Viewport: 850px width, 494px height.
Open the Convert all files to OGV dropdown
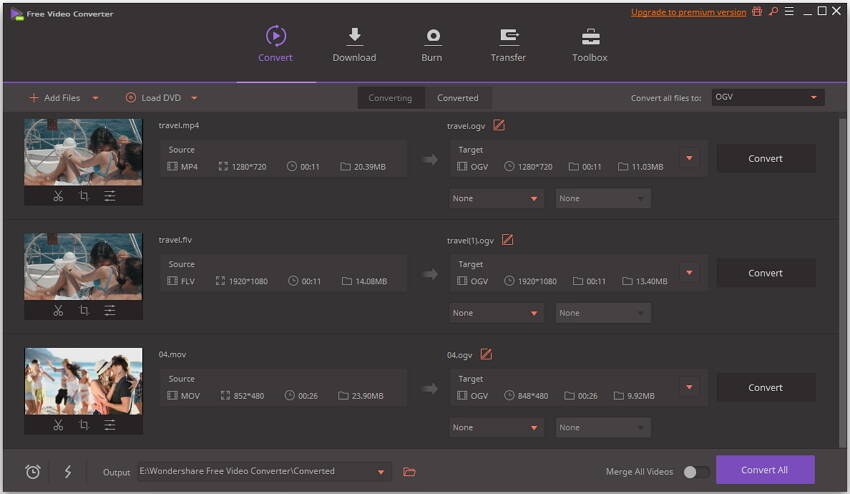pos(768,97)
